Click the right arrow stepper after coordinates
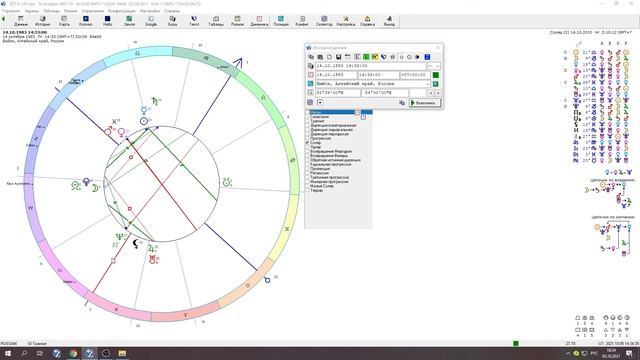 (438, 93)
